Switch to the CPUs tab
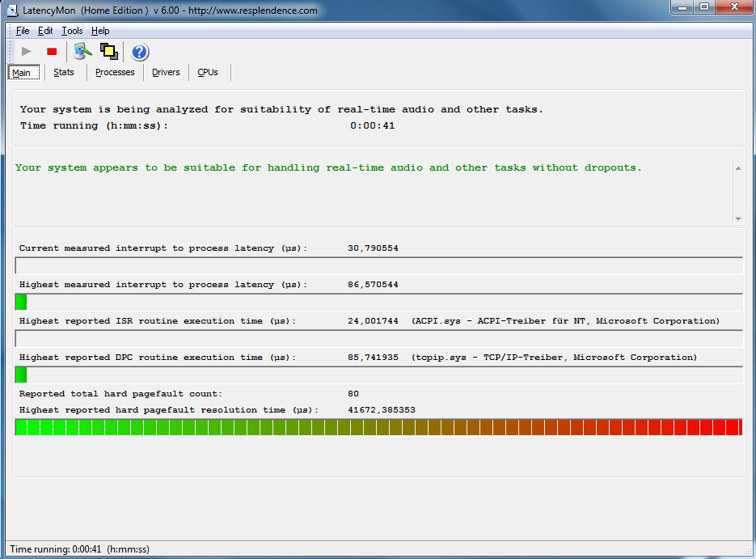 (x=208, y=72)
